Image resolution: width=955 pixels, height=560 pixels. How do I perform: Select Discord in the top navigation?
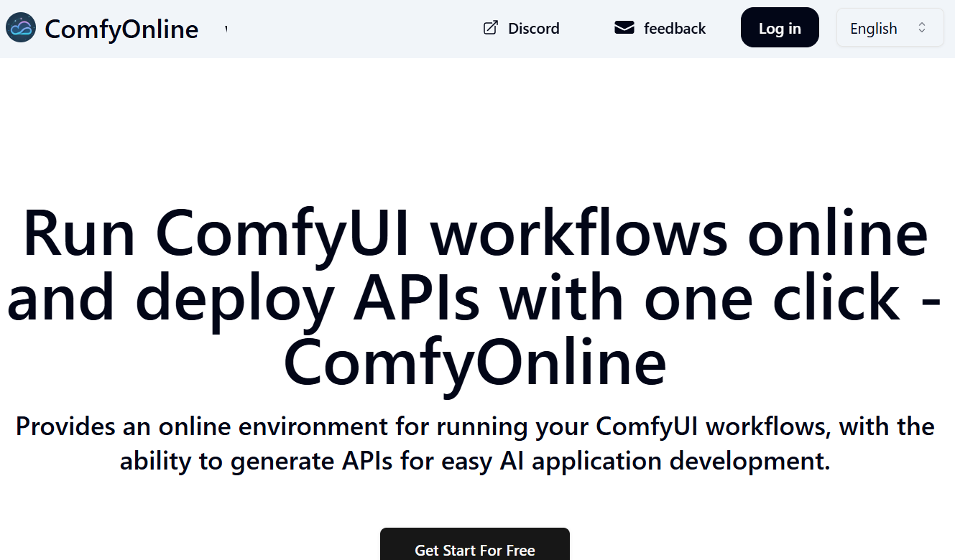(x=533, y=28)
